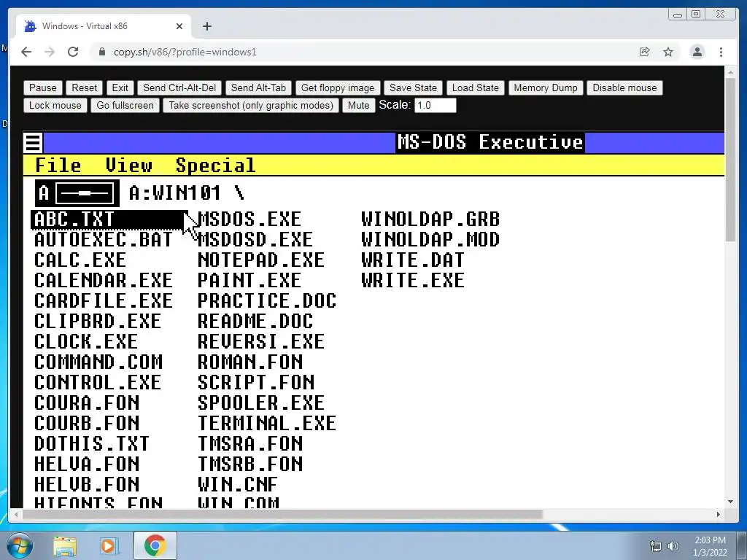This screenshot has height=560, width=747.
Task: Select CALENDAR.EXE in the file list
Action: (x=104, y=281)
